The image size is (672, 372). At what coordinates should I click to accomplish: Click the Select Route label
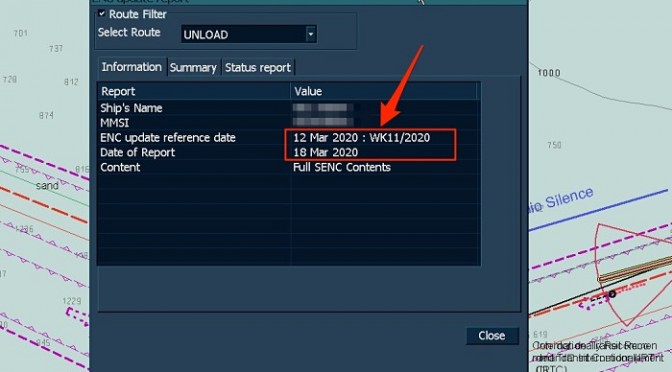coord(129,33)
